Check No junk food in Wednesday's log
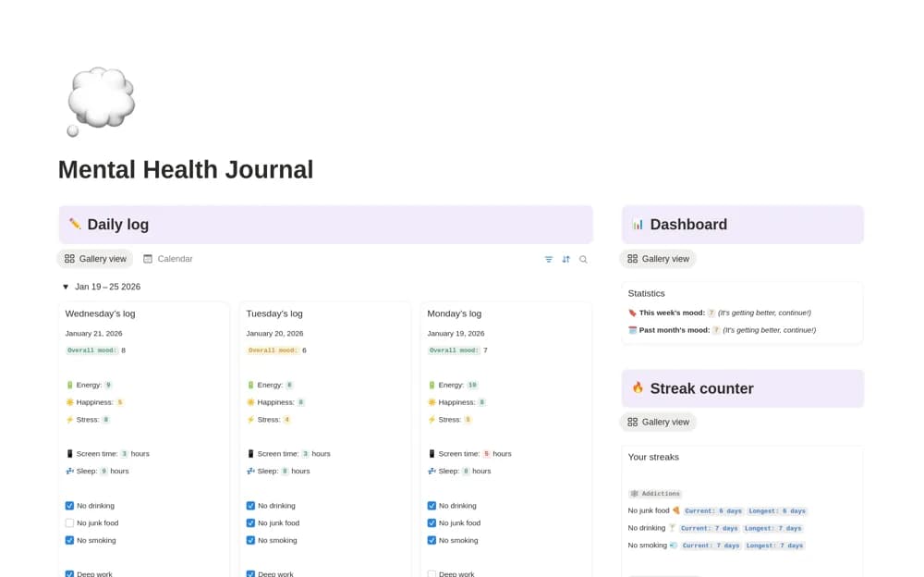This screenshot has height=577, width=924. tap(69, 522)
